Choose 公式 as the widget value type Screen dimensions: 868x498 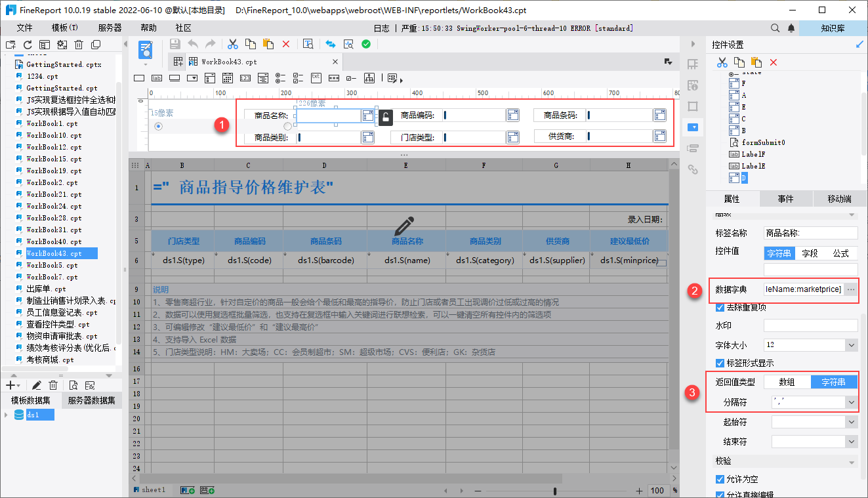pyautogui.click(x=841, y=253)
